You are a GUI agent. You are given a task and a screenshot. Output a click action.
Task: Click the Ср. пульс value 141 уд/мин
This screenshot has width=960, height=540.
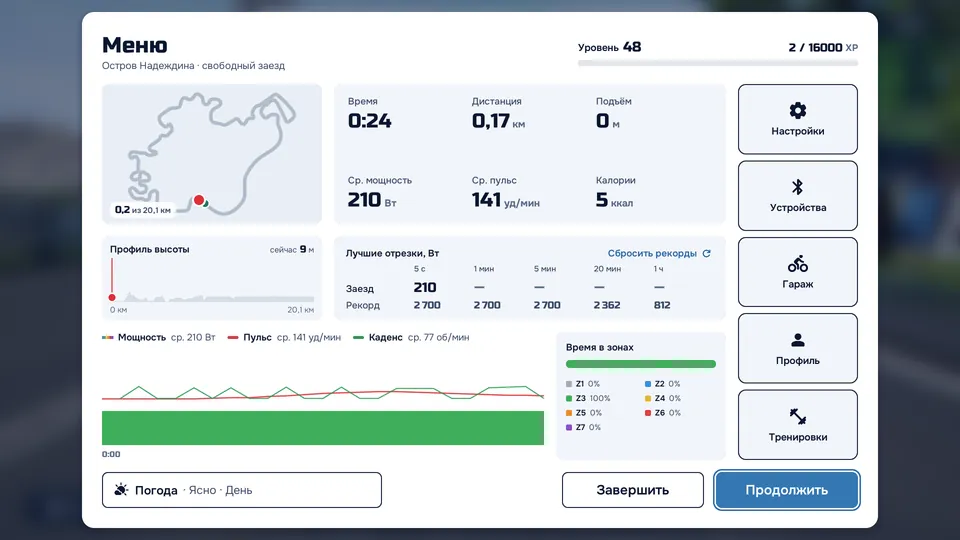[x=506, y=200]
